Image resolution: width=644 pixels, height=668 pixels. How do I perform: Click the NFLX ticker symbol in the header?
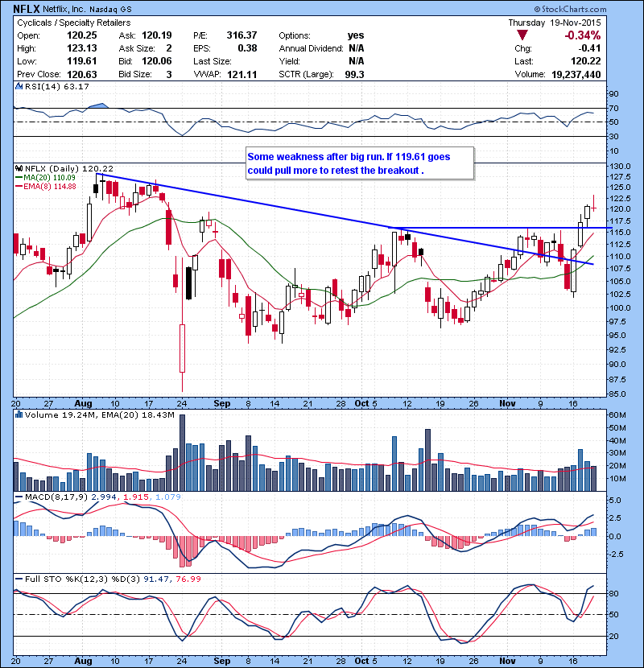coord(27,9)
